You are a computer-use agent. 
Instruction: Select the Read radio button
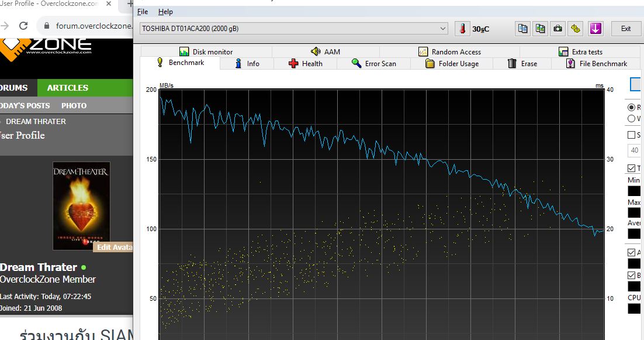pyautogui.click(x=631, y=108)
